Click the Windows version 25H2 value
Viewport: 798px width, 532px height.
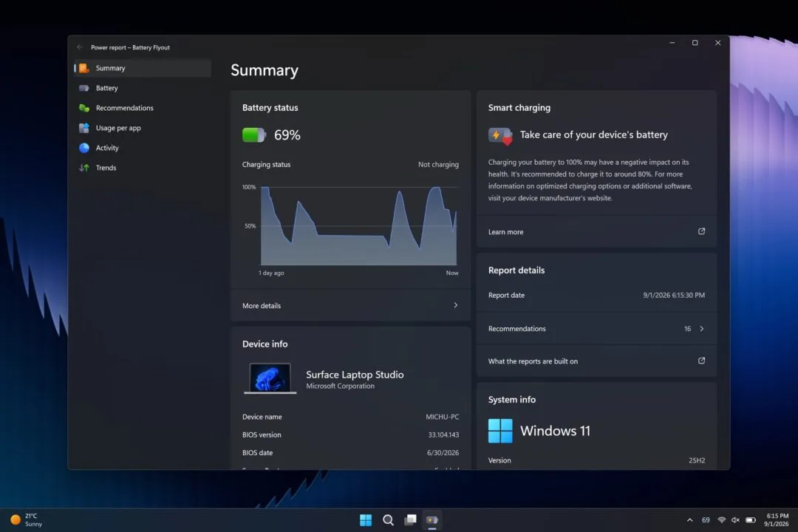pos(697,460)
